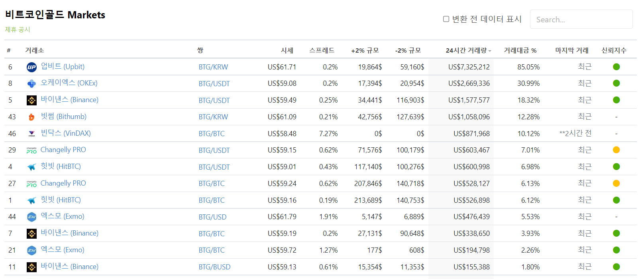Sort table by 스프레드 column header
This screenshot has width=644, height=279.
[x=322, y=50]
